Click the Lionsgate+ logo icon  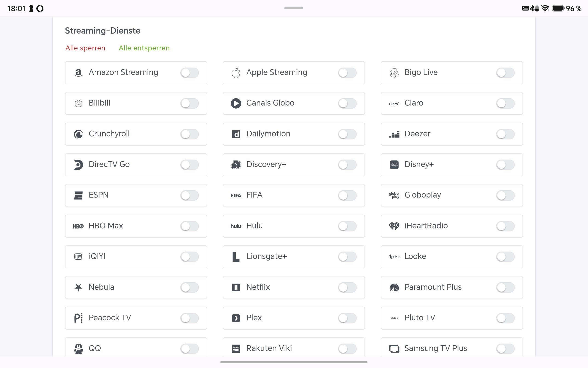click(x=236, y=257)
